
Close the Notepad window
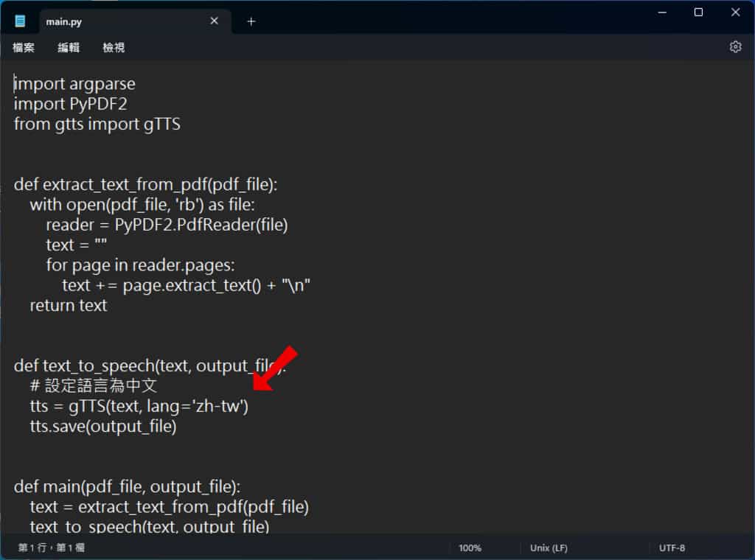coord(735,13)
